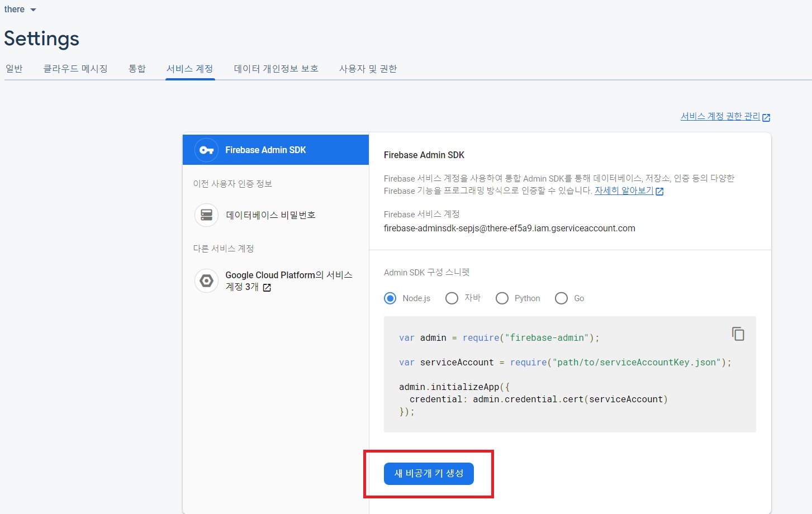
Task: Open the 사용자 및 권한 tab
Action: [x=368, y=69]
